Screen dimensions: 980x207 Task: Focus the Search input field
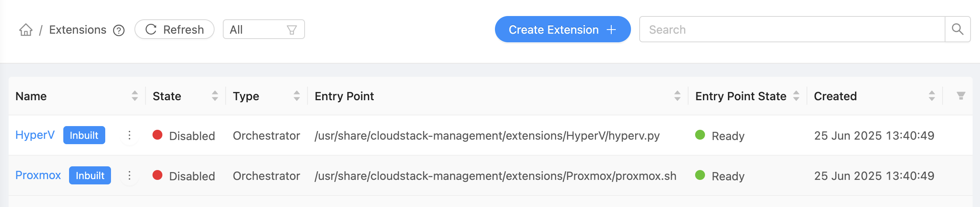point(791,30)
